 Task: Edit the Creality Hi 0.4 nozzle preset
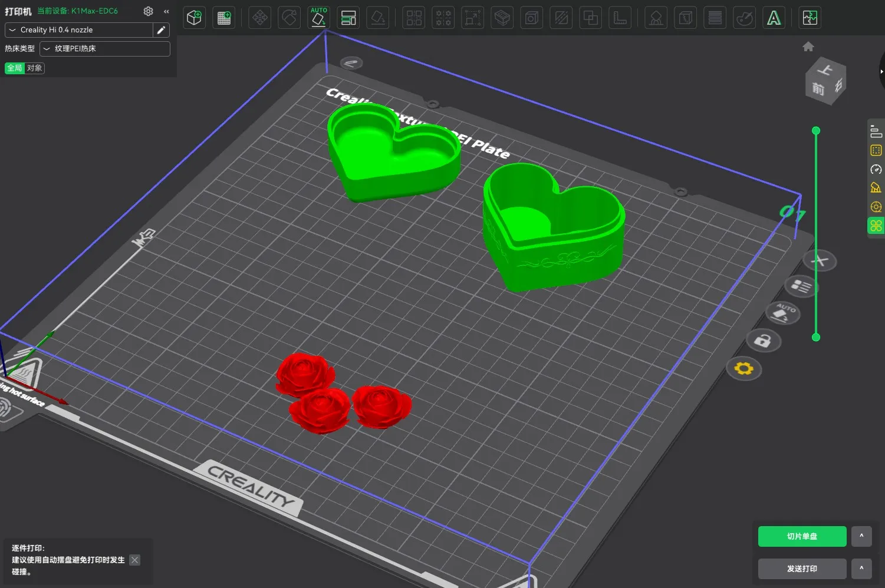[161, 30]
